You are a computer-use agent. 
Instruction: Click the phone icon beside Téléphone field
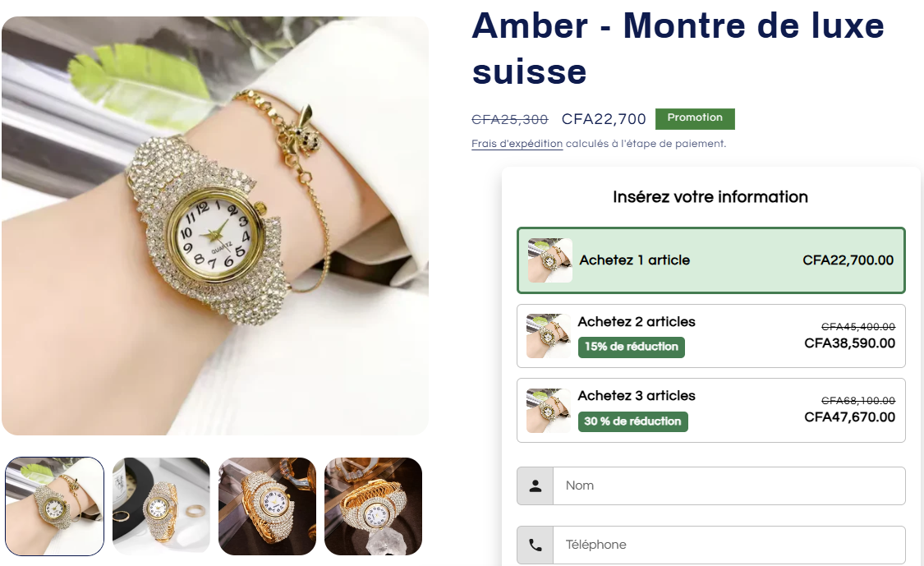coord(535,545)
